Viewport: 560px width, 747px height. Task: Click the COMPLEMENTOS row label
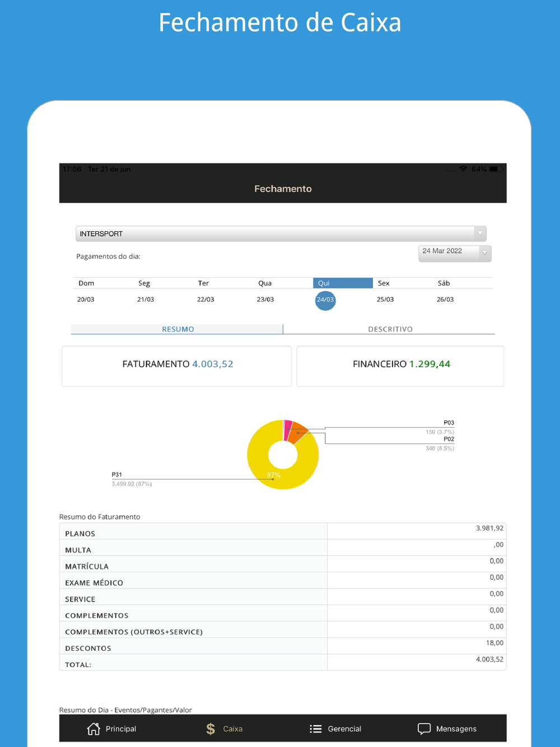tap(97, 615)
